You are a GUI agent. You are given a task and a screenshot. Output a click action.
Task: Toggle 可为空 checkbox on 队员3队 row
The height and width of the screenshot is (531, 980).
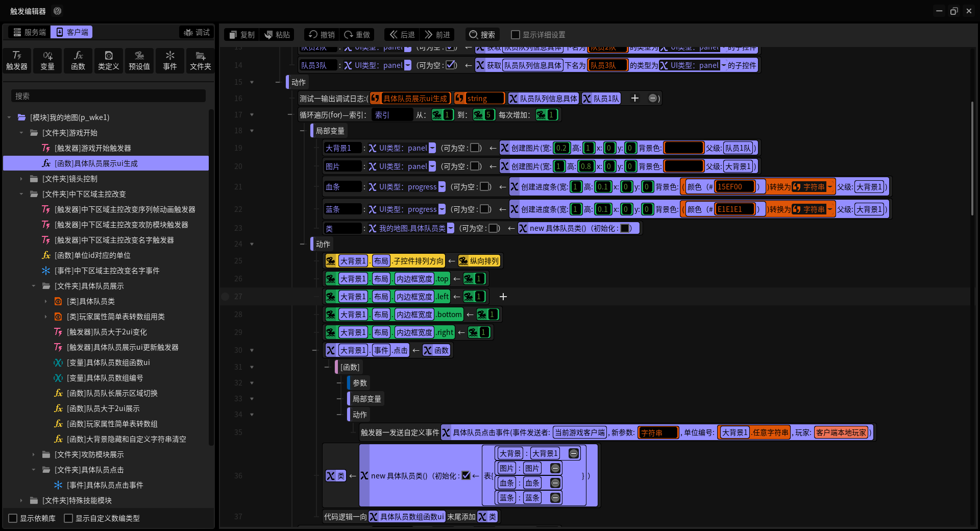click(x=451, y=65)
